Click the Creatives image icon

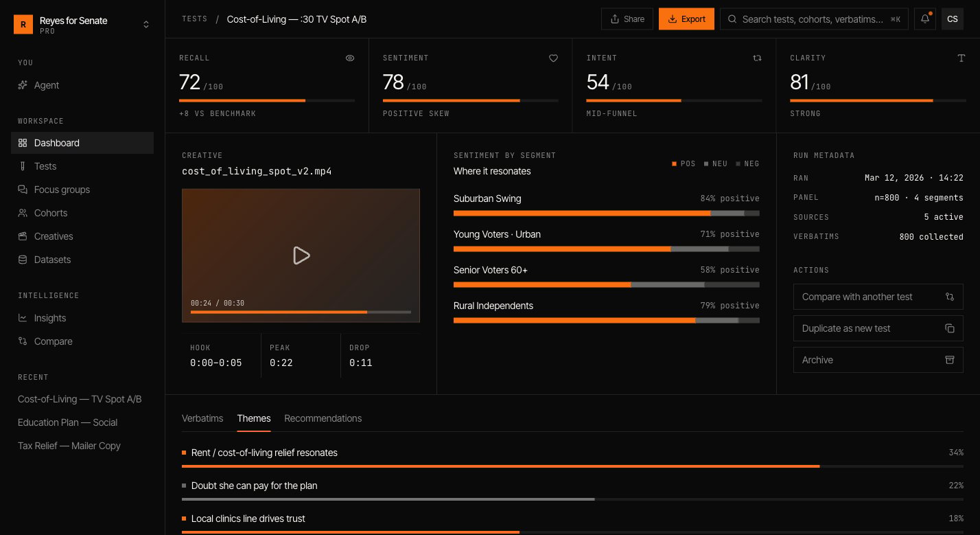(x=23, y=236)
